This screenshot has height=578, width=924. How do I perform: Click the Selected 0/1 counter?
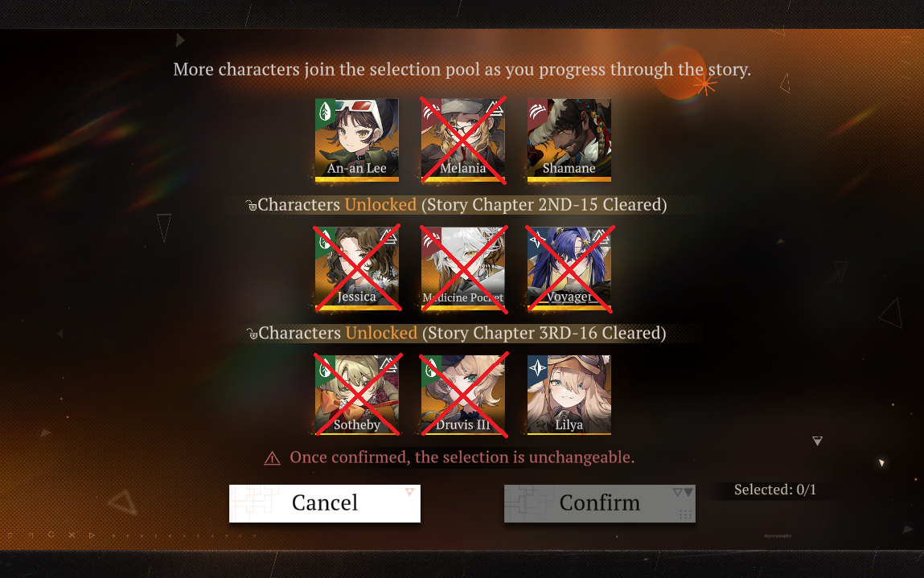[x=775, y=490]
